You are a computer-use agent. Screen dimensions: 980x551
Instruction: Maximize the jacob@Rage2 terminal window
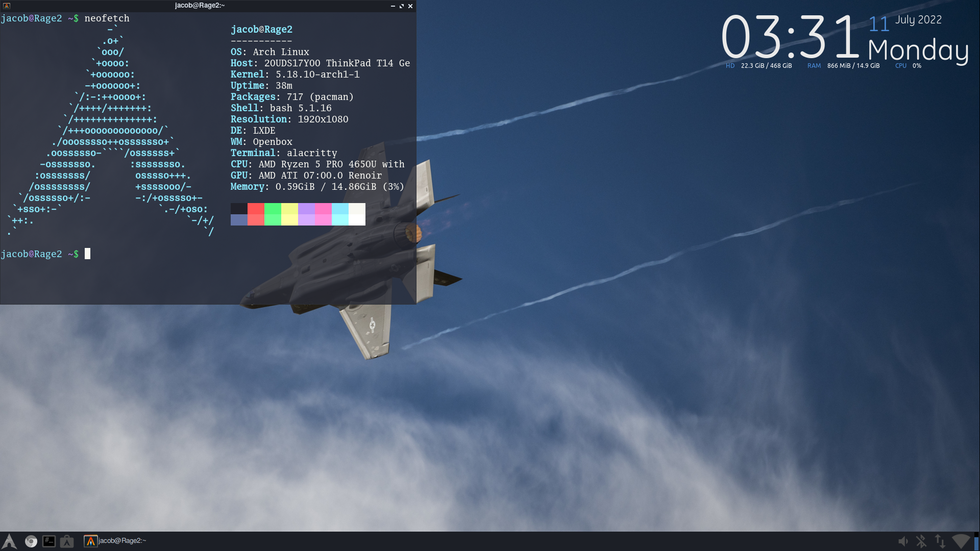pos(402,6)
